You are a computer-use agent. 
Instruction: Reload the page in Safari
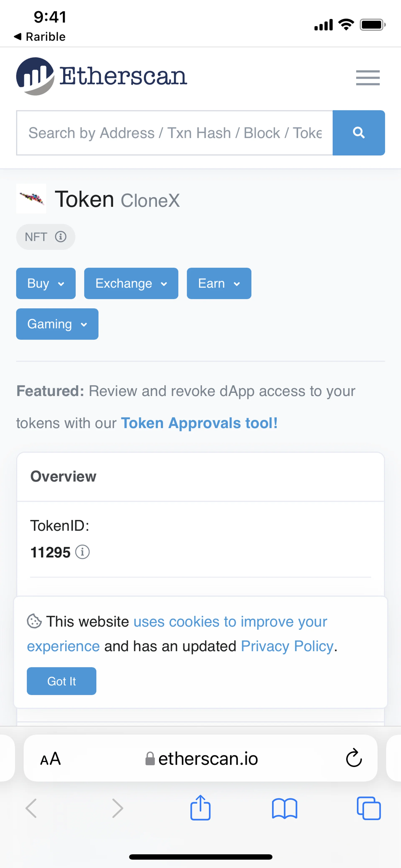click(354, 758)
